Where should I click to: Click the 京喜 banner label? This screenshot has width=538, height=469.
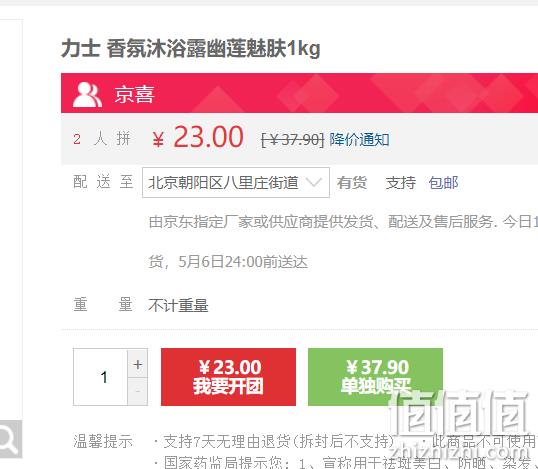tap(134, 94)
